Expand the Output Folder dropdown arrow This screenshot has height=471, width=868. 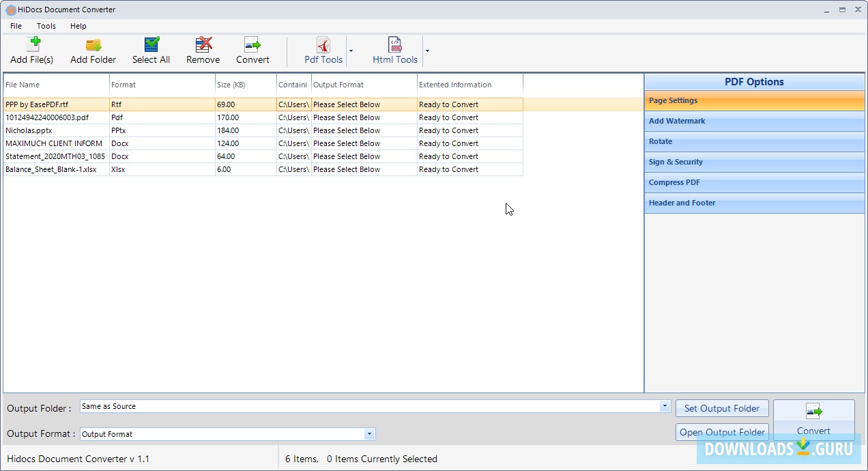tap(665, 406)
